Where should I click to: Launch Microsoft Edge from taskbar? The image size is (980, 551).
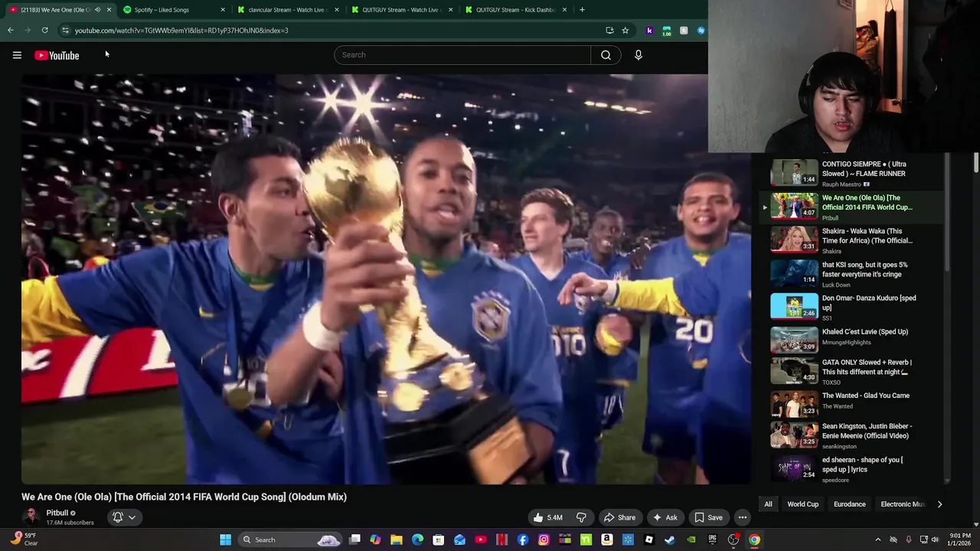click(417, 540)
